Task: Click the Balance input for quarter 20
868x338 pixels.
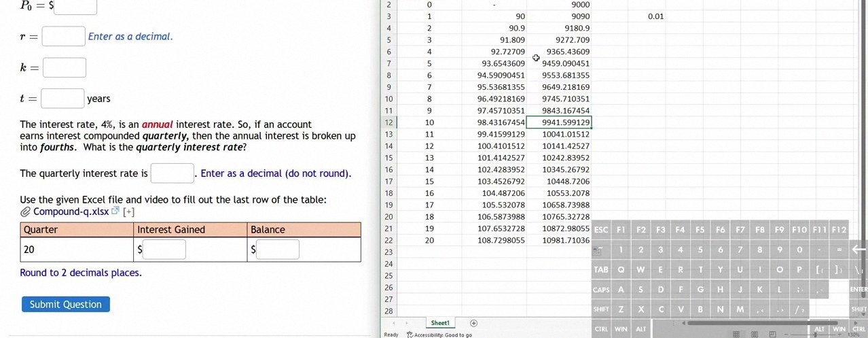Action: 278,250
